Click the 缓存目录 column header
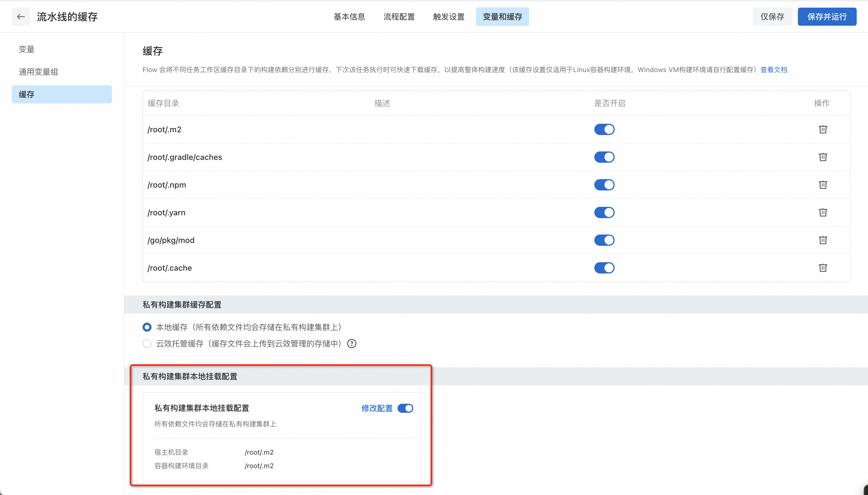Screen dimensions: 868x495 (163, 103)
